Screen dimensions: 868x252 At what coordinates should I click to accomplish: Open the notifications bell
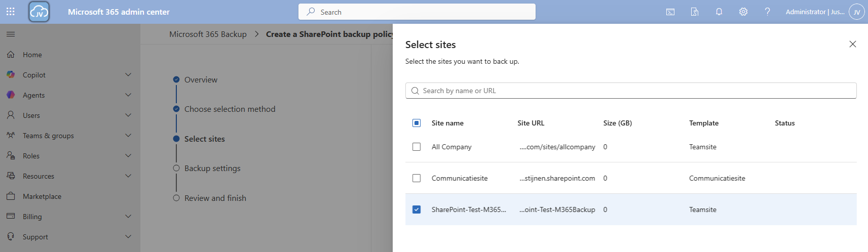[x=719, y=12]
